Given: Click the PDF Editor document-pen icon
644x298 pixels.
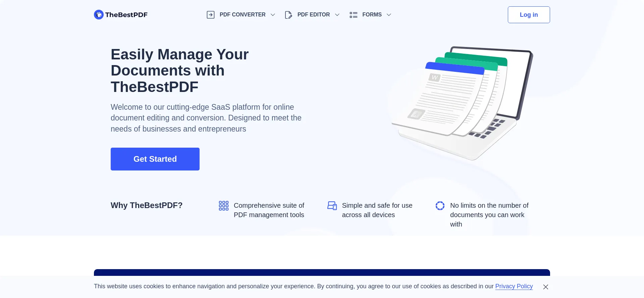Looking at the screenshot, I should (288, 15).
